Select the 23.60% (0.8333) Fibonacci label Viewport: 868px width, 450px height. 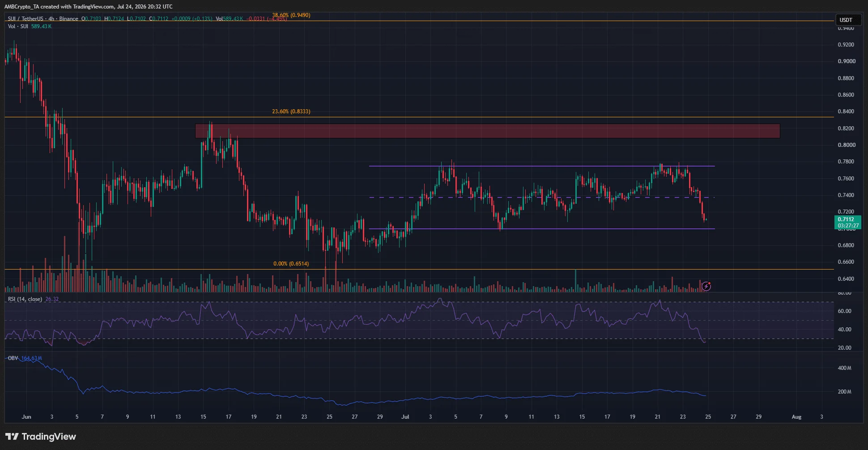click(x=291, y=111)
